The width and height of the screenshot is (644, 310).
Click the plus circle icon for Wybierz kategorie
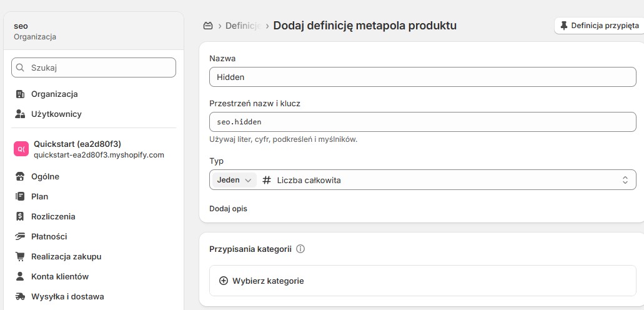coord(224,281)
